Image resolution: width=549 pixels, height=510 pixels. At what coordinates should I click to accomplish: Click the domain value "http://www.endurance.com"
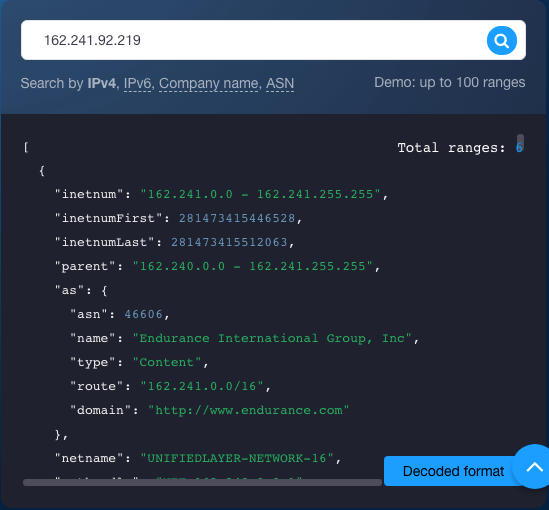pyautogui.click(x=249, y=411)
